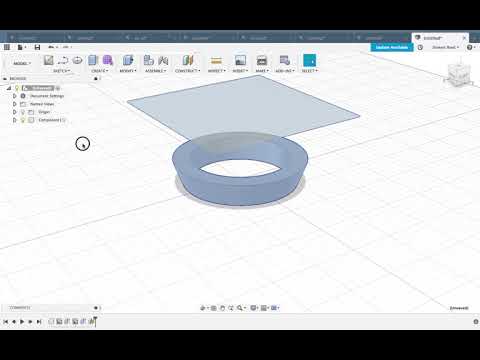Open the Sketch menu
Viewport: 480px width, 360px height.
click(61, 71)
